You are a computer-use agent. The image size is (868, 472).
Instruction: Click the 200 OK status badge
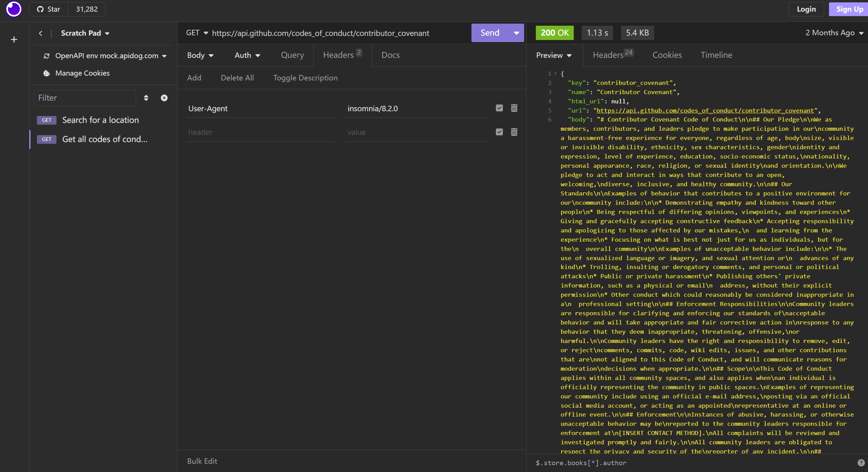click(x=555, y=33)
